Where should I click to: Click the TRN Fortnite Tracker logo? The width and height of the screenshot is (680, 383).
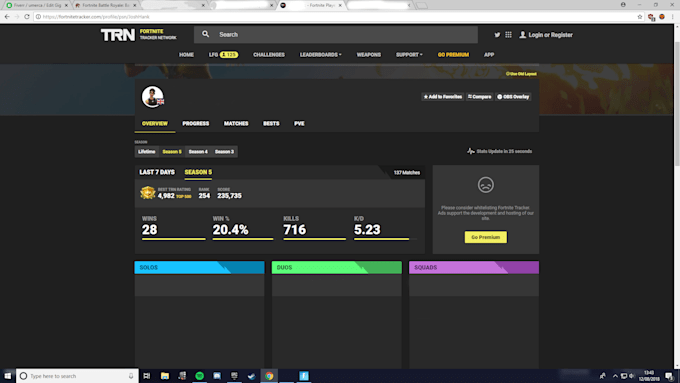click(x=139, y=35)
